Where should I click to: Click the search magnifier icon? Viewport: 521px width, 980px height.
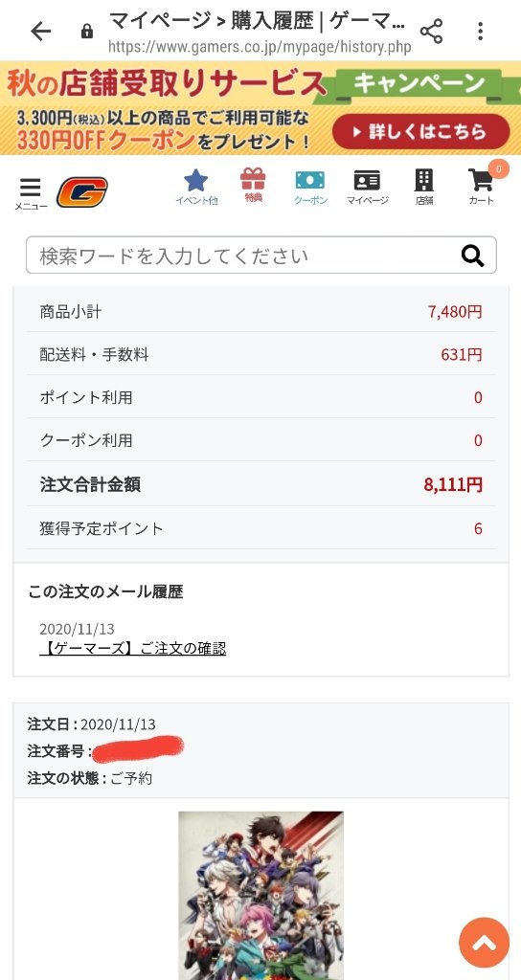473,255
